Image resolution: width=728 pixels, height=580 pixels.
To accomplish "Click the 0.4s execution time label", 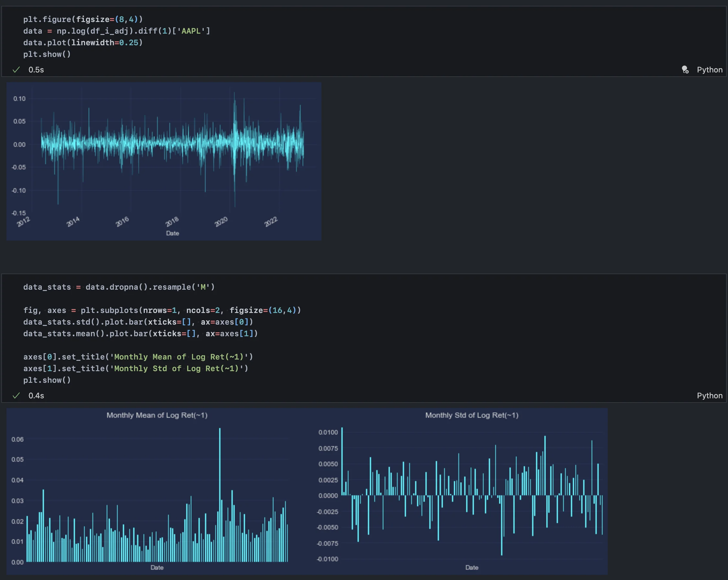I will 36,395.
